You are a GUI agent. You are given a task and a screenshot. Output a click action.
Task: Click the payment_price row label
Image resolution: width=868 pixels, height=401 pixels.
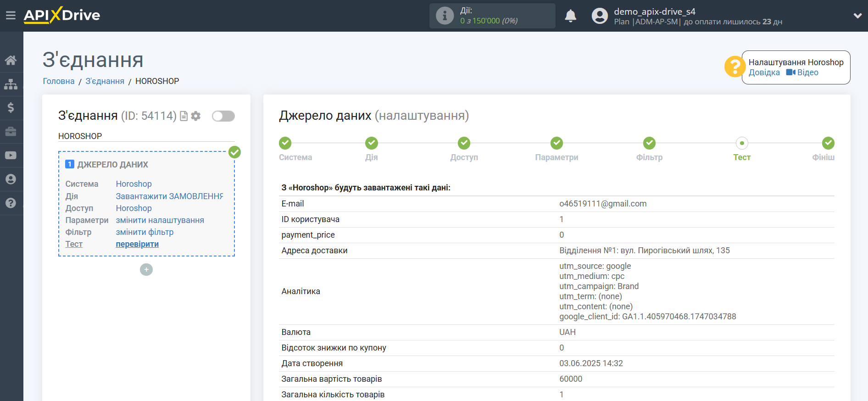(x=308, y=235)
